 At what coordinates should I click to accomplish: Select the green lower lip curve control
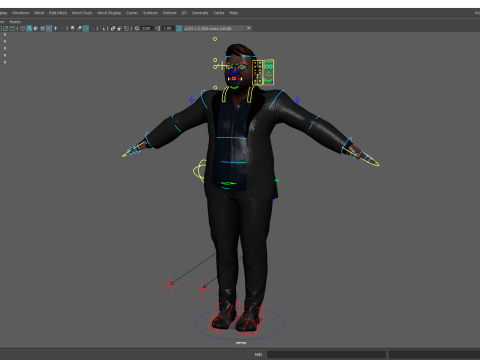coord(234,87)
